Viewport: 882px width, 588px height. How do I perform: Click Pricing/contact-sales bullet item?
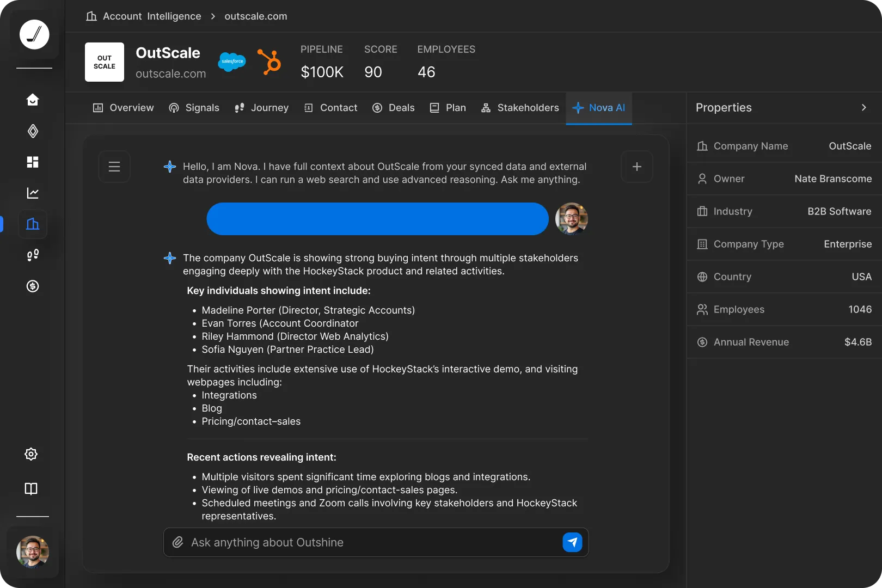tap(251, 421)
